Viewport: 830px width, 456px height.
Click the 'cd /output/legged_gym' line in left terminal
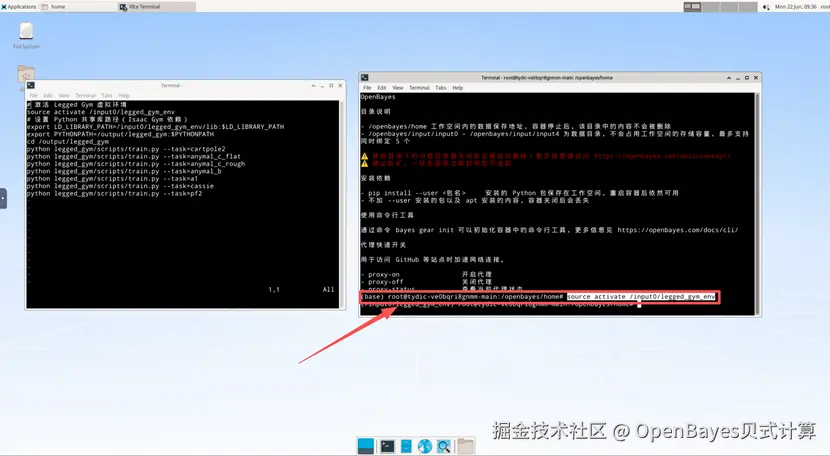pos(68,141)
